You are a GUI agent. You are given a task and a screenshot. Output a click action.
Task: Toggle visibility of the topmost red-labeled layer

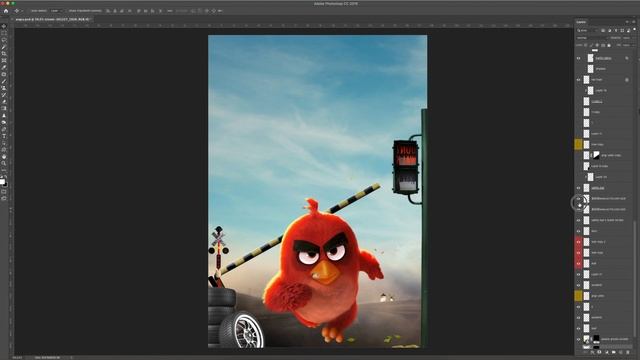578,242
